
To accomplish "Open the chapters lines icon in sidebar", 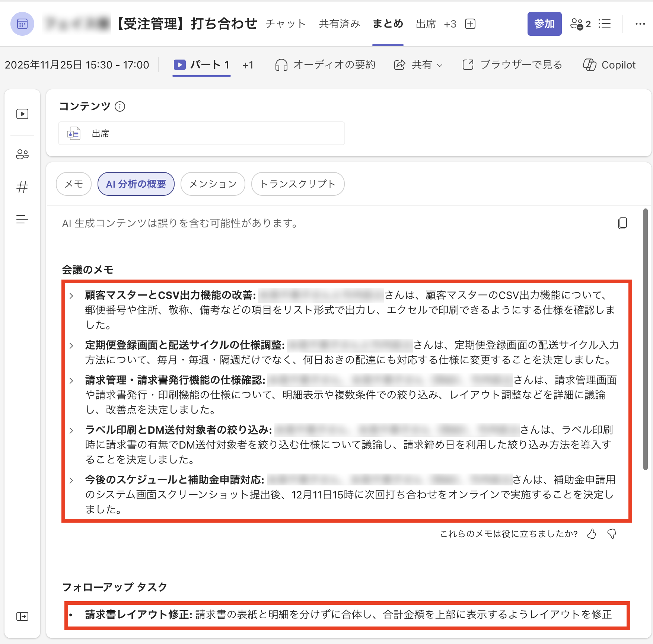I will pyautogui.click(x=22, y=220).
